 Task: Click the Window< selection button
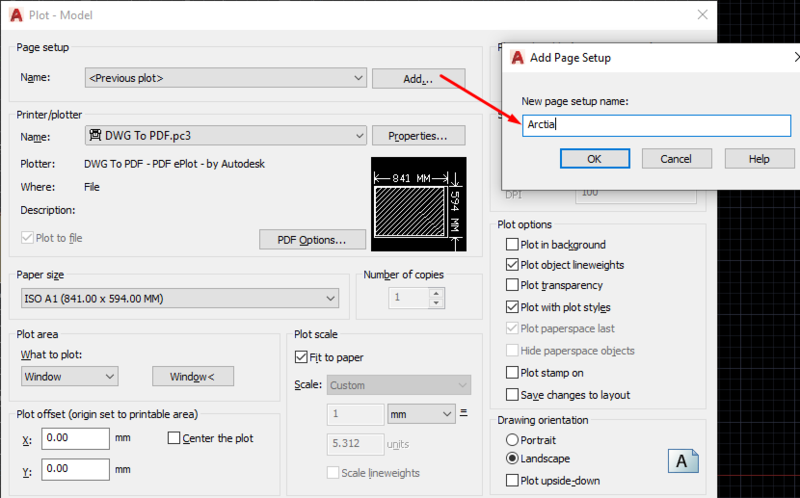(x=193, y=377)
